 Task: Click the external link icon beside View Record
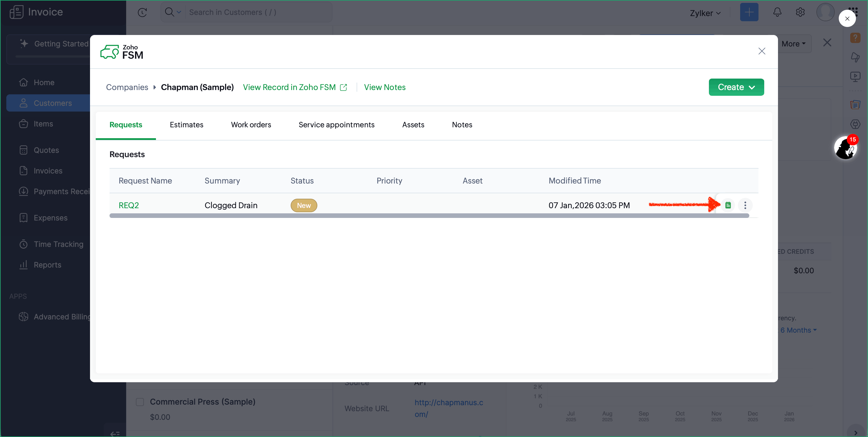(x=343, y=88)
